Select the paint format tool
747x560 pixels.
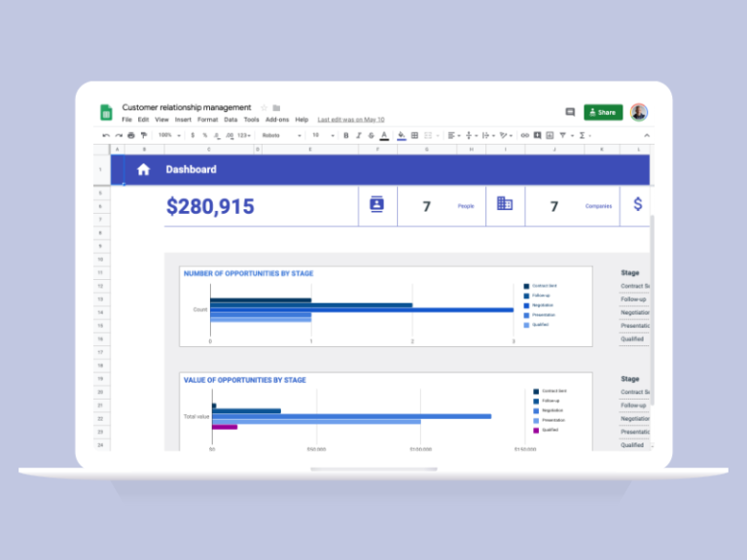(143, 136)
